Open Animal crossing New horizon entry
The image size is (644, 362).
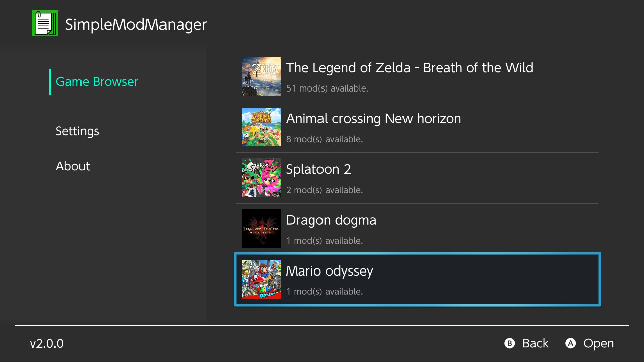(373, 119)
